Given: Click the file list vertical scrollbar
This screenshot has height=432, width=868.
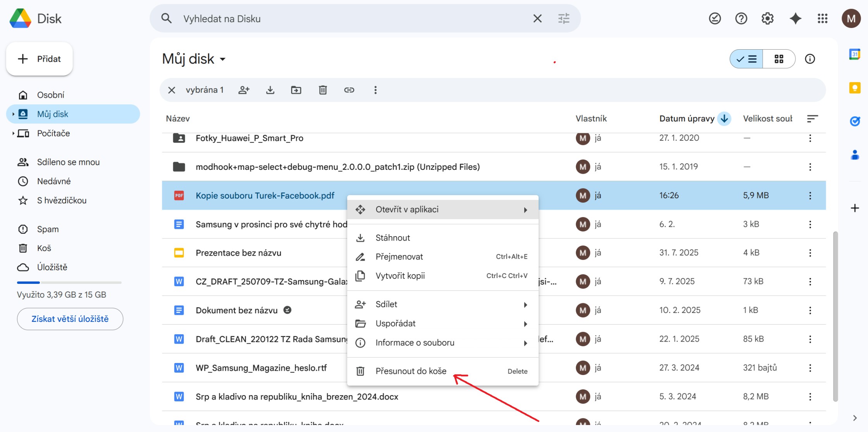Looking at the screenshot, I should (x=835, y=316).
